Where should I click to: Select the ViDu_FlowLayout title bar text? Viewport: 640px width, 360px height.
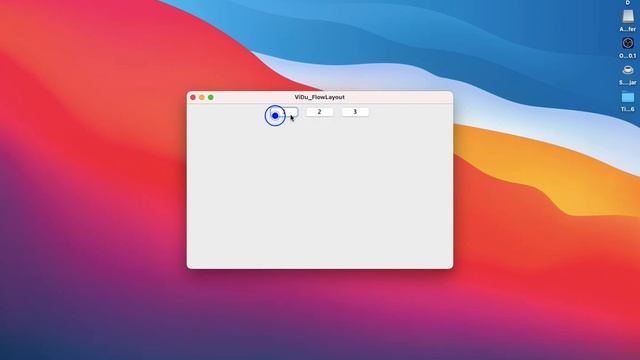[x=320, y=97]
